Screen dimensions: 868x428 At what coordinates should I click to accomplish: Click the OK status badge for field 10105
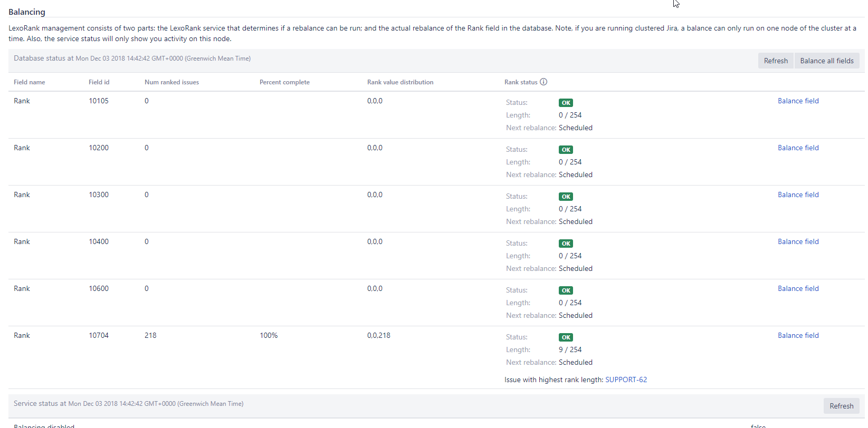click(566, 103)
